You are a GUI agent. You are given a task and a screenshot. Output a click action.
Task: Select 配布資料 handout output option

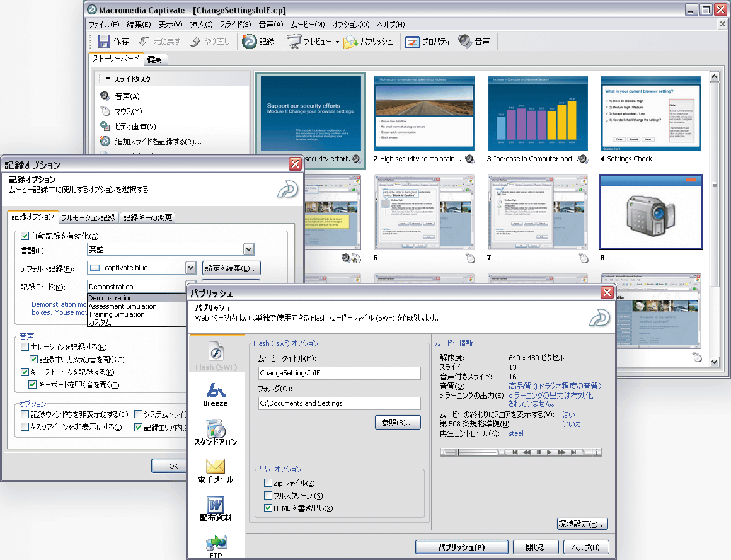click(x=216, y=509)
